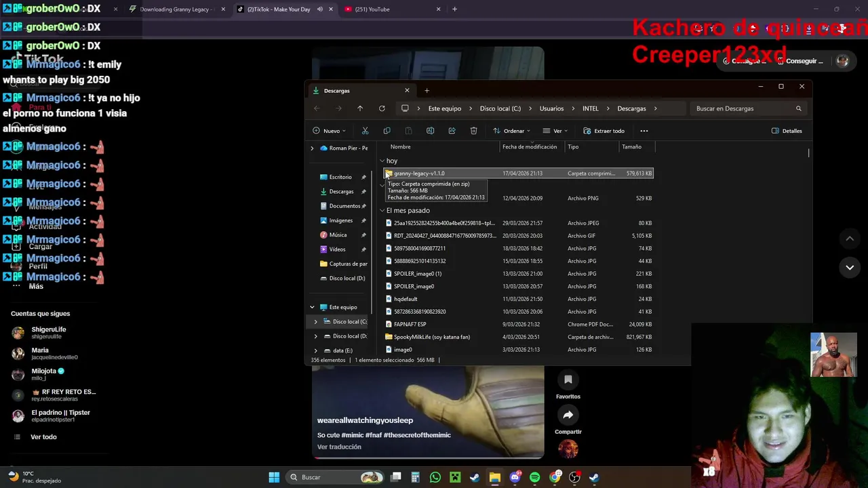Viewport: 868px width, 488px height.
Task: Collapse Este equipo in navigation pane
Action: pos(312,307)
